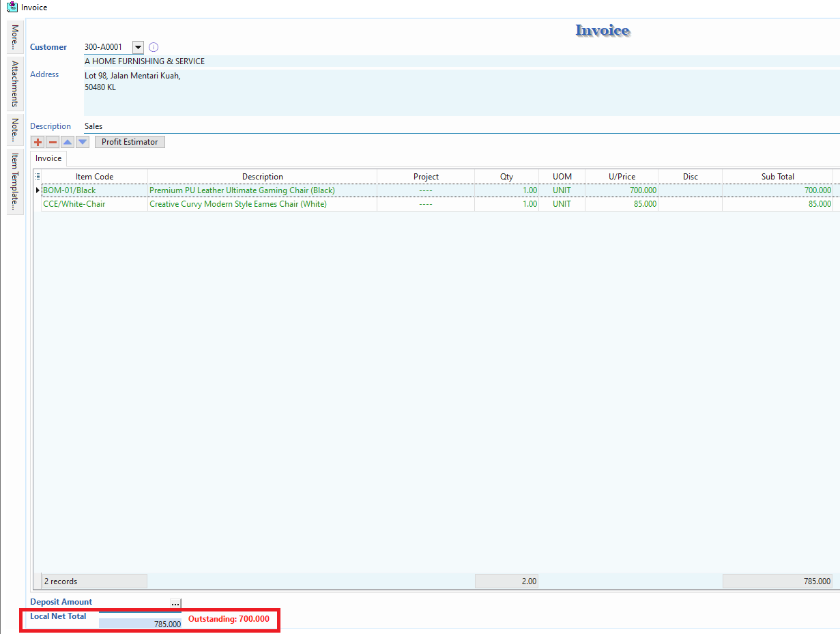Screen dimensions: 840x634
Task: Click the Customer label link
Action: click(48, 47)
